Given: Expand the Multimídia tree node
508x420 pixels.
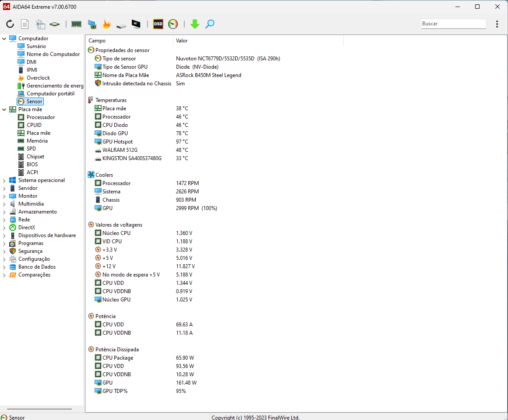Looking at the screenshot, I should (4, 204).
